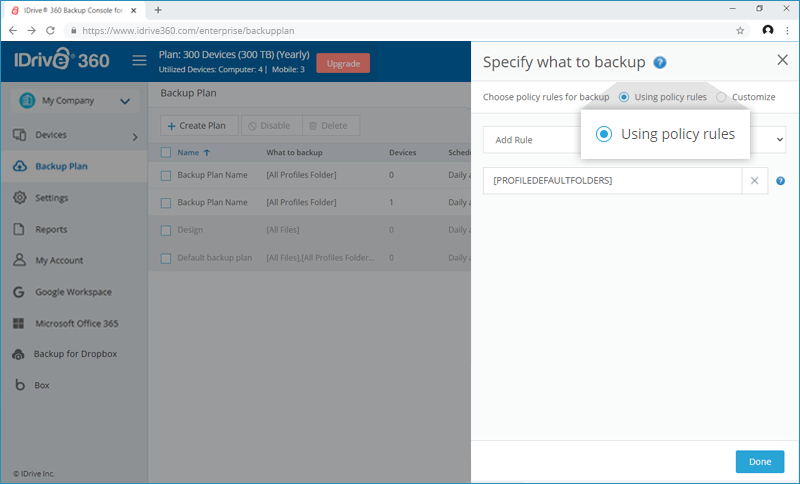Go to Microsoft Office 365 in sidebar
Viewport: 800px width, 484px height.
point(77,323)
